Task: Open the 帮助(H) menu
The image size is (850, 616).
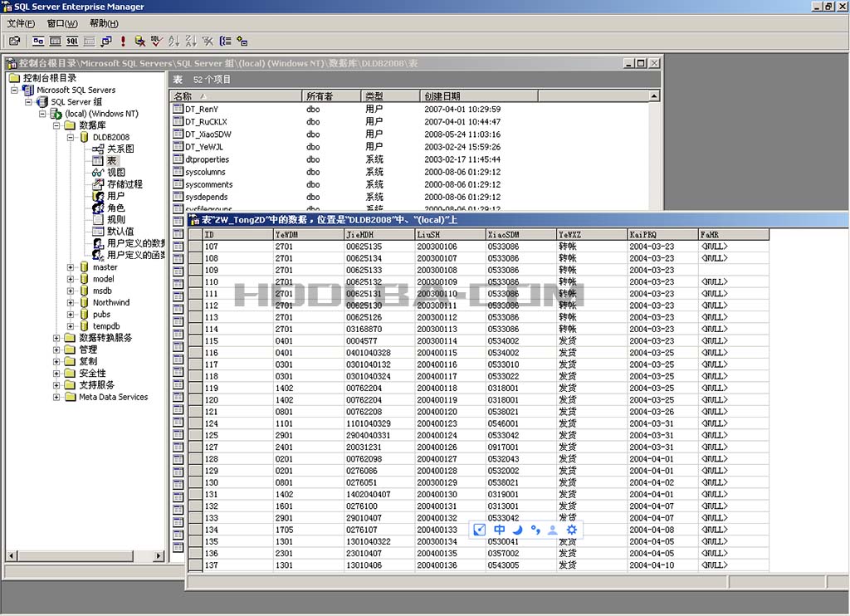Action: [104, 23]
